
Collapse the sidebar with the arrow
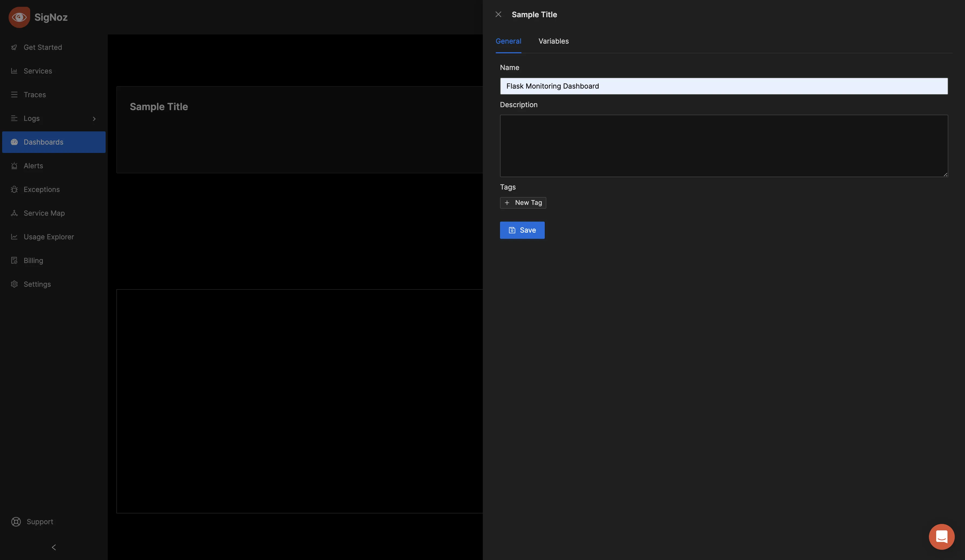pos(54,547)
